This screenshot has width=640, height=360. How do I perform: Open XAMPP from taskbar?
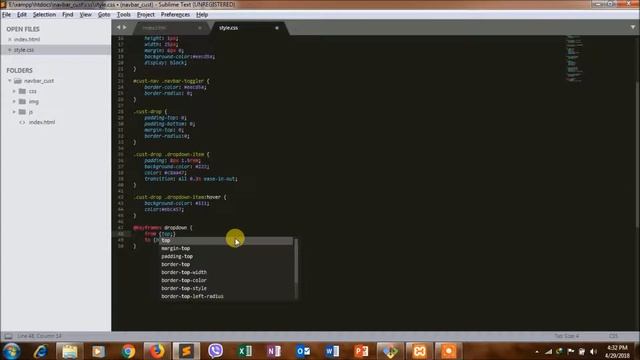420,351
